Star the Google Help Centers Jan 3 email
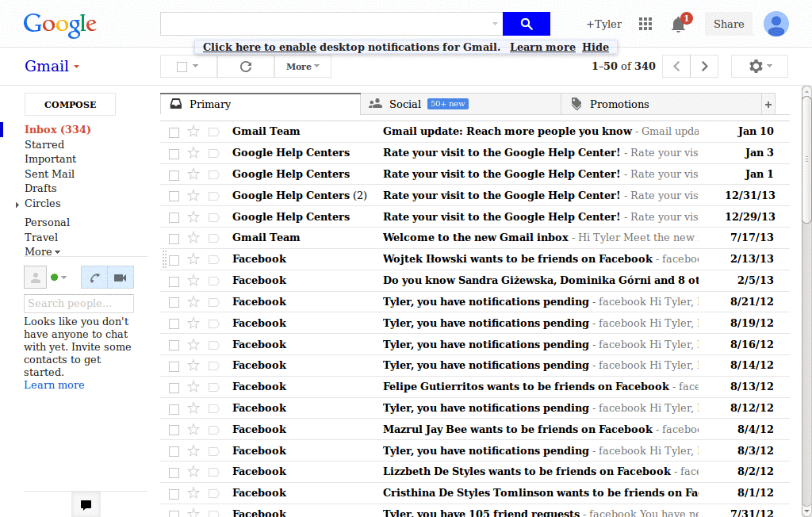This screenshot has width=812, height=517. (x=193, y=153)
